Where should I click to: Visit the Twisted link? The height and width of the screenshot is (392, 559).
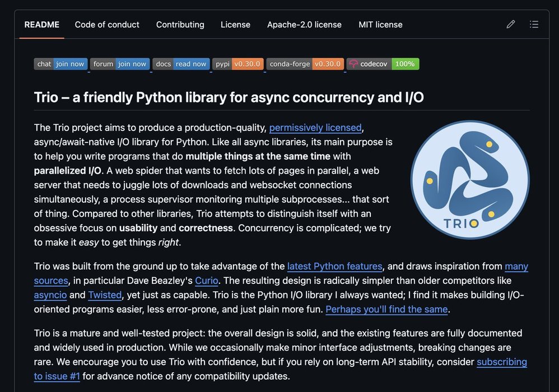click(x=105, y=295)
